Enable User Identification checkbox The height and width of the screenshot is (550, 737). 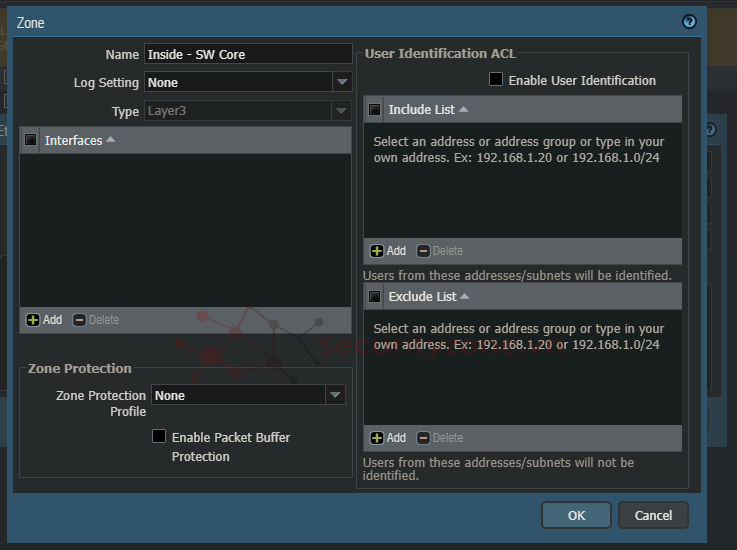coord(496,80)
